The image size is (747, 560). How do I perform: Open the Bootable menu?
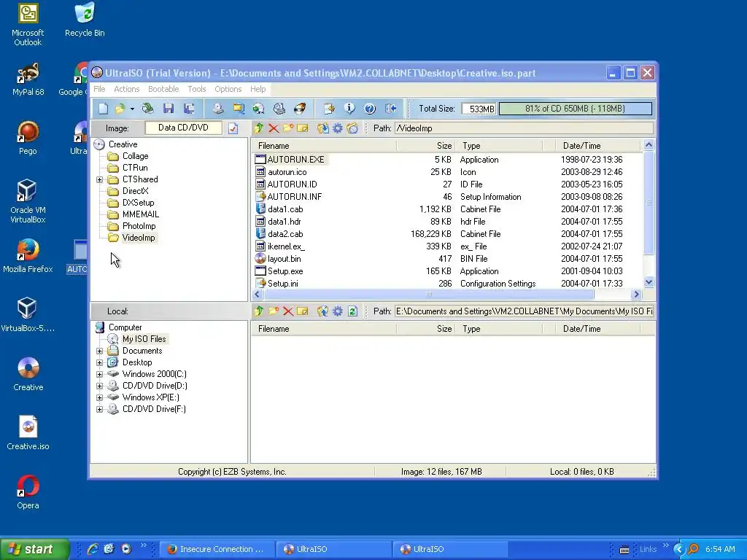[x=163, y=89]
